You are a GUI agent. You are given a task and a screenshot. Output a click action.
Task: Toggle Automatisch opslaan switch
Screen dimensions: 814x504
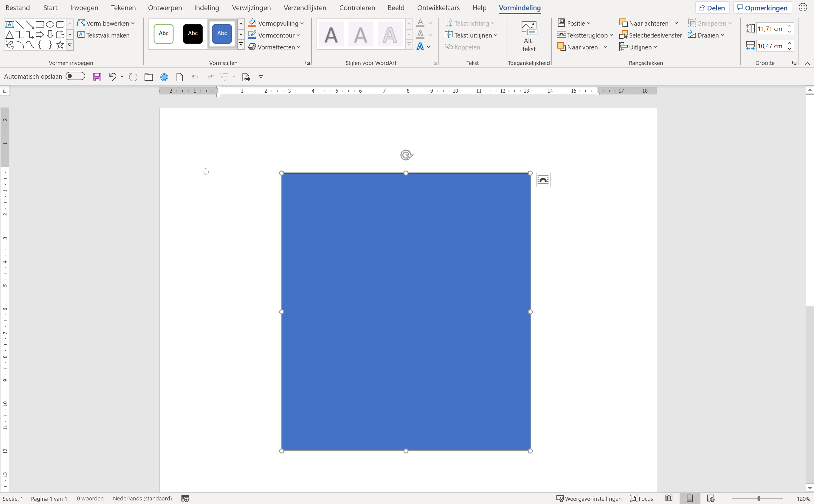(x=75, y=76)
